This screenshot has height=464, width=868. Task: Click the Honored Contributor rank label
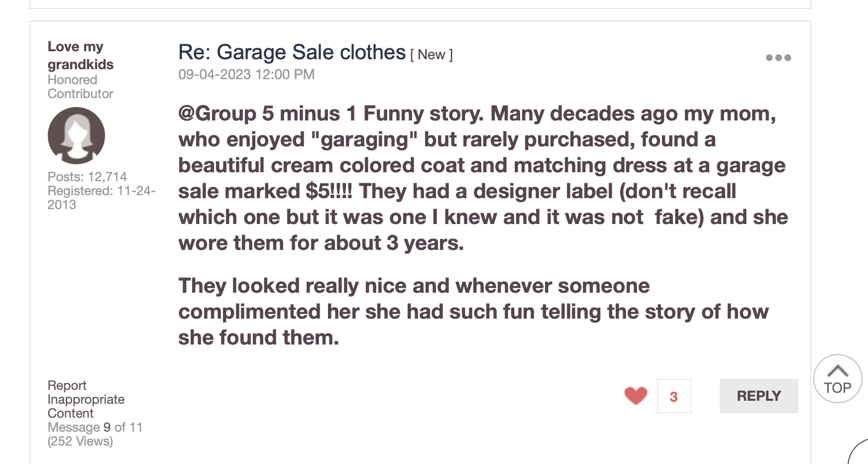tap(80, 87)
